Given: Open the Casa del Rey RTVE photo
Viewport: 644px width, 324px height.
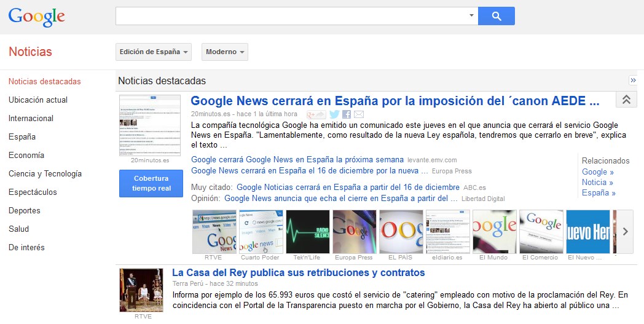Looking at the screenshot, I should [x=141, y=290].
